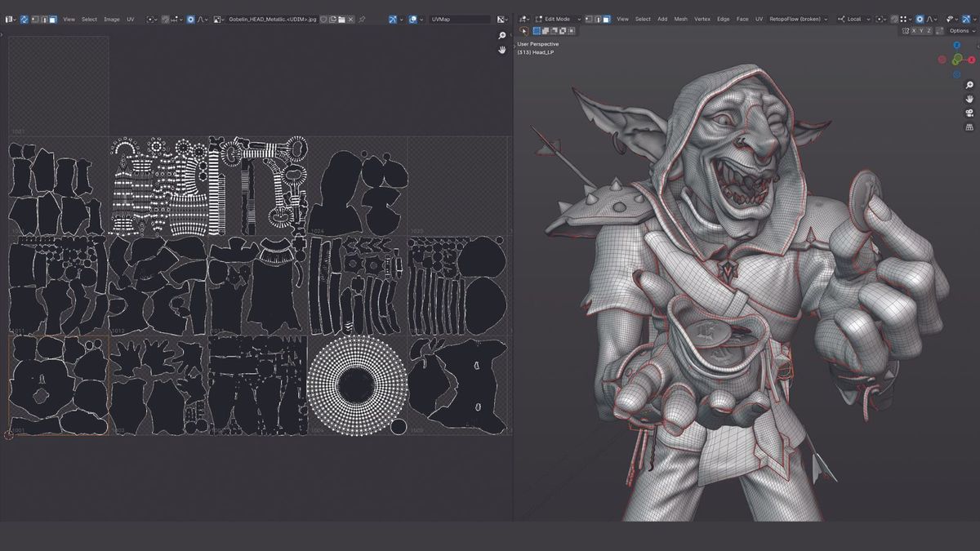Unlink the current image with the X button

[350, 19]
